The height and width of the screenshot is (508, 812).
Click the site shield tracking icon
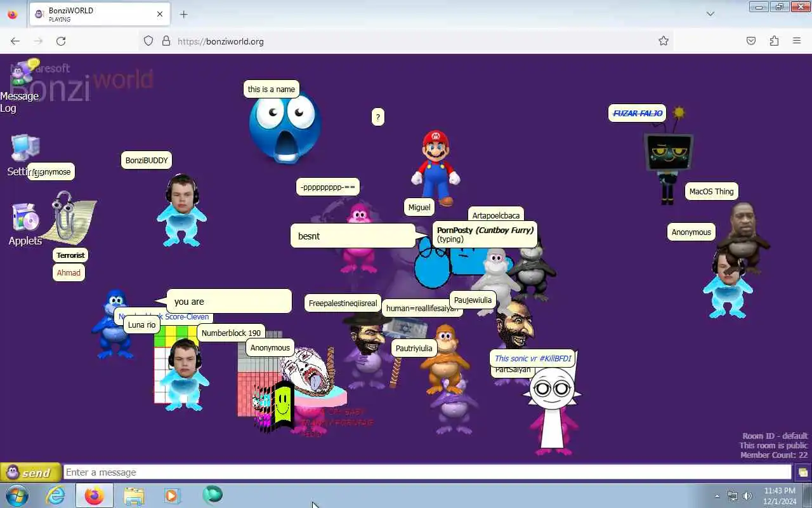coord(148,41)
